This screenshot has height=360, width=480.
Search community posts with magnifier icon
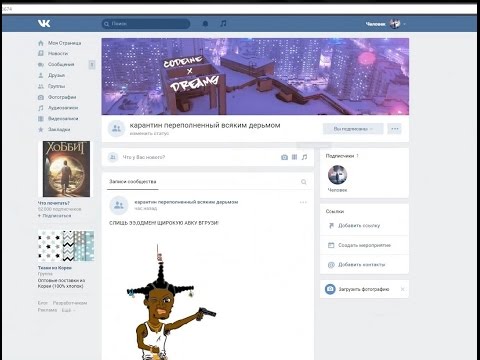304,182
